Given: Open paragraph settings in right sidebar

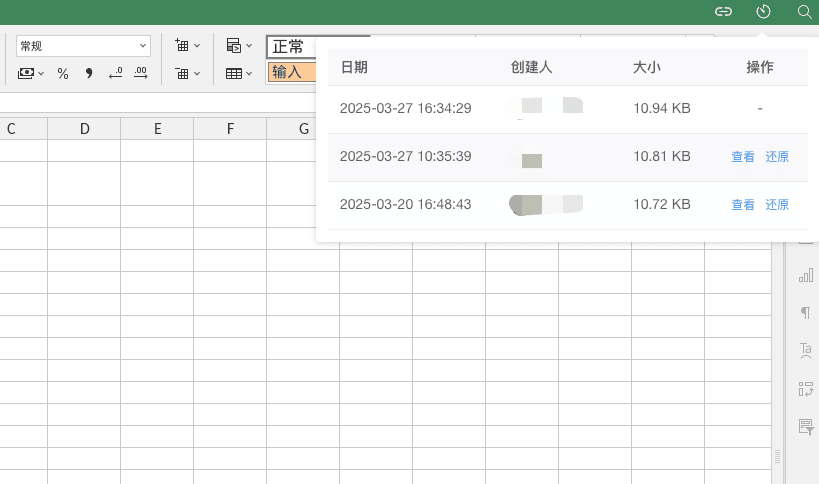Looking at the screenshot, I should (x=806, y=312).
